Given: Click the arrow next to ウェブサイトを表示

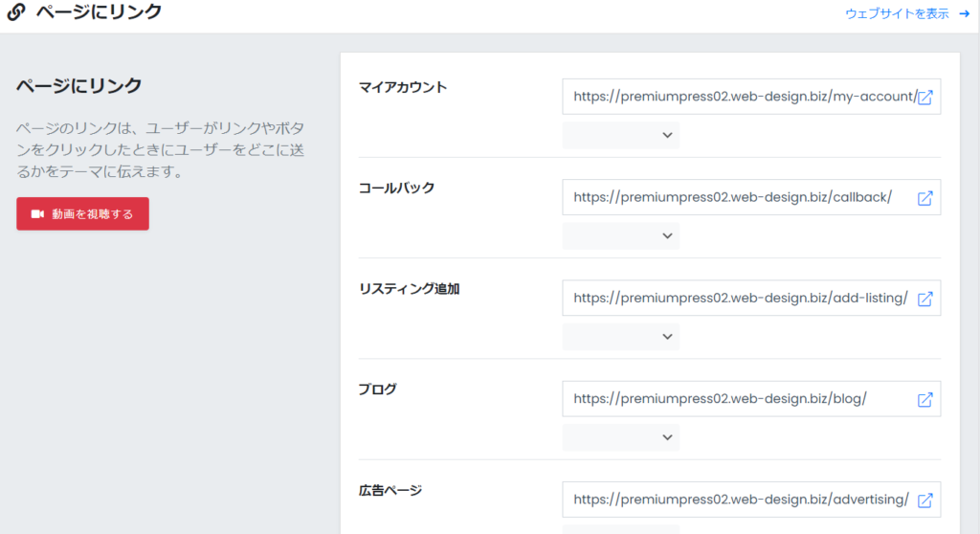Looking at the screenshot, I should pyautogui.click(x=964, y=13).
